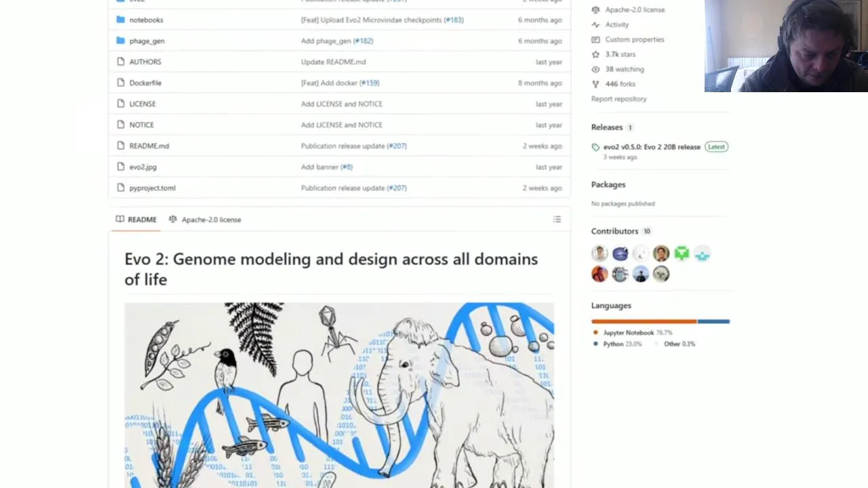
Task: Open the Releases section heading
Action: pos(607,127)
